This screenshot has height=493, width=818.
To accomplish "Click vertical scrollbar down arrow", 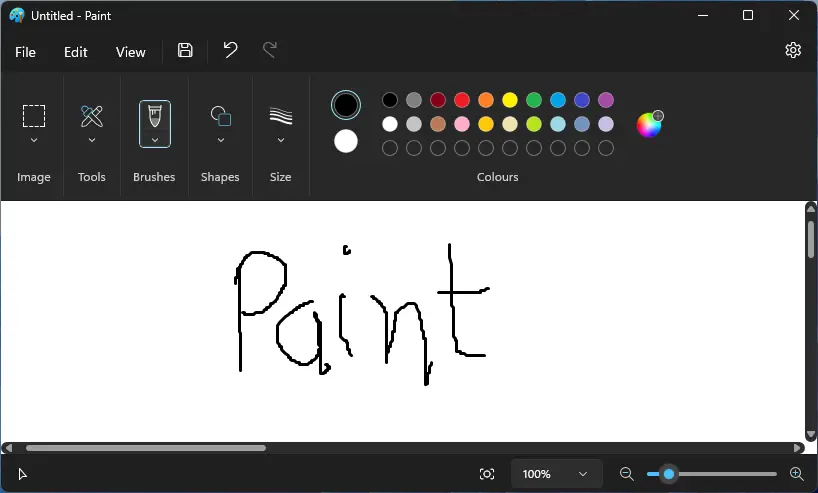I will (811, 434).
